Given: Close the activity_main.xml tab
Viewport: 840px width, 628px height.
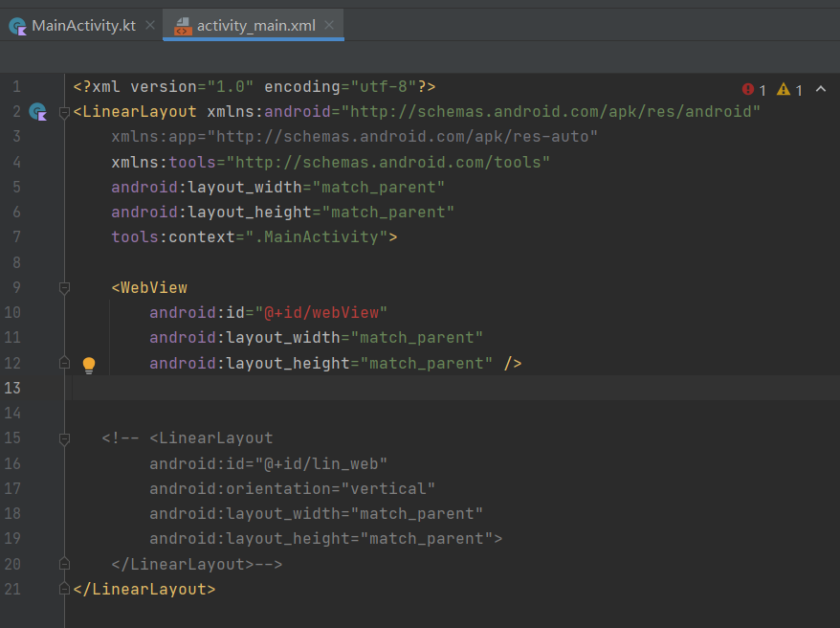Looking at the screenshot, I should tap(329, 25).
